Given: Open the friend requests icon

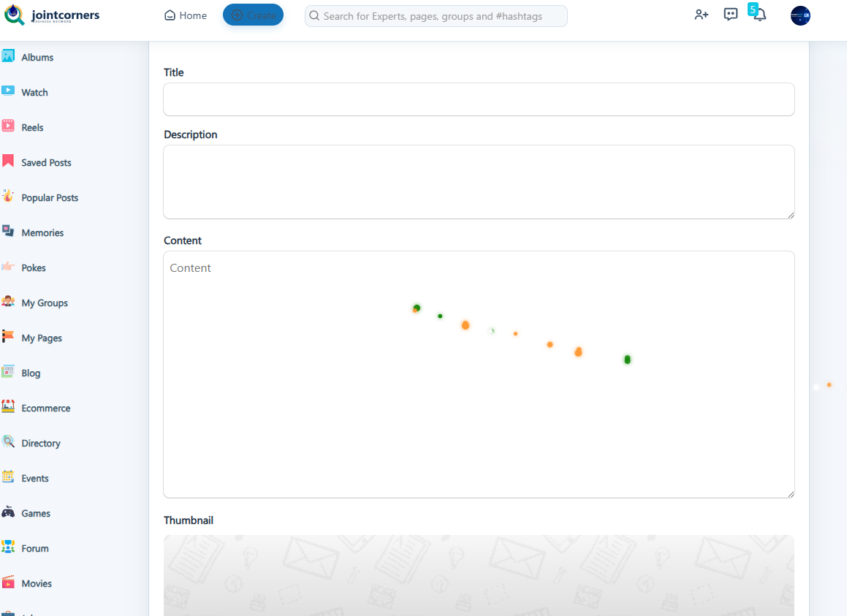Looking at the screenshot, I should point(701,15).
